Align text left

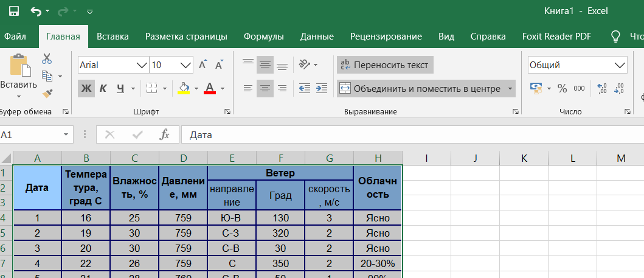(248, 88)
